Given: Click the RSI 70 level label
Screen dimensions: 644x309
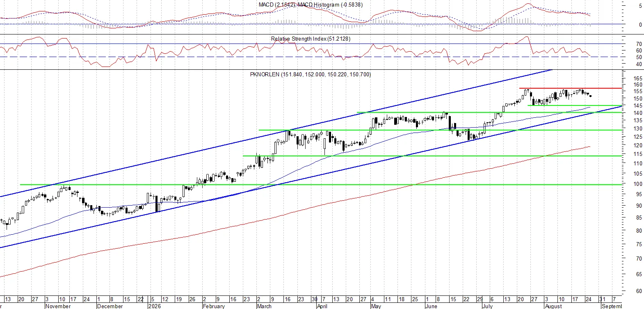Looking at the screenshot, I should pos(639,44).
